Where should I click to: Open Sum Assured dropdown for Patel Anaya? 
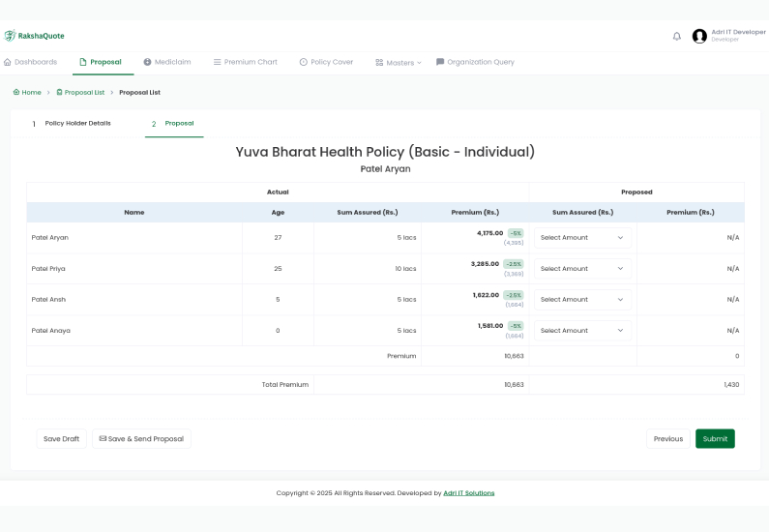click(x=582, y=331)
